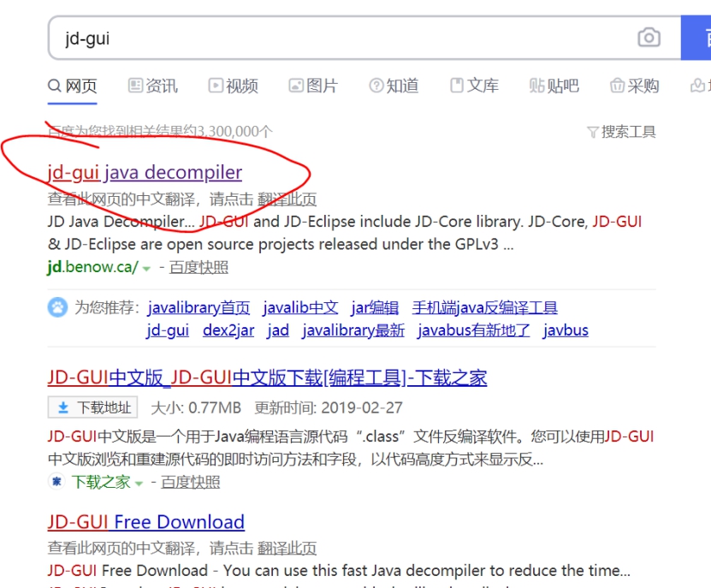Click the 下载之家 source name

tap(101, 482)
